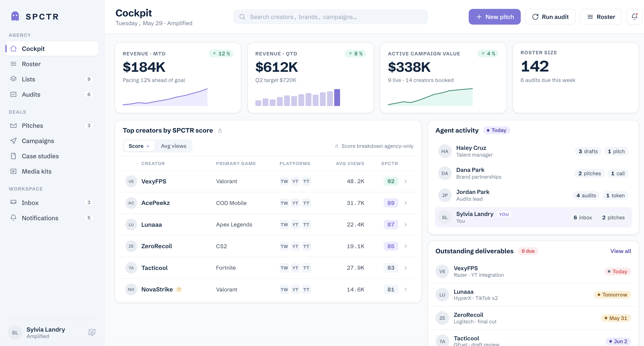Create a New pitch
Image resolution: width=644 pixels, height=346 pixels.
pos(494,17)
